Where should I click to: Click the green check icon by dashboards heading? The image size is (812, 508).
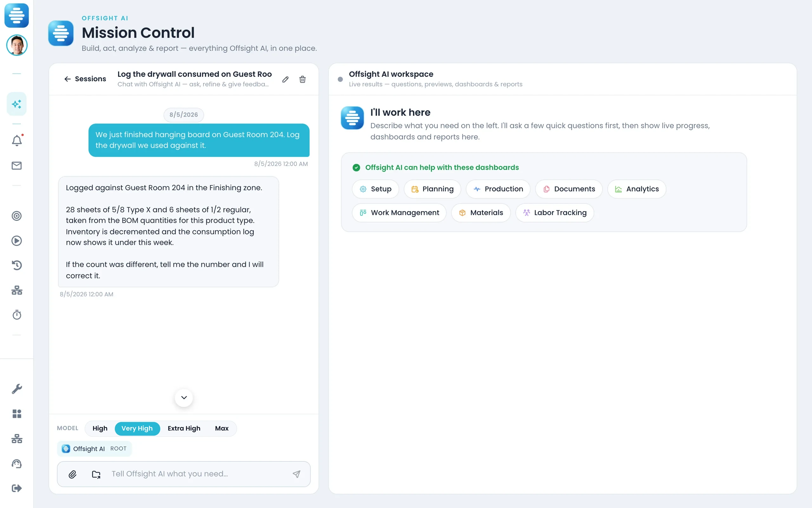356,168
